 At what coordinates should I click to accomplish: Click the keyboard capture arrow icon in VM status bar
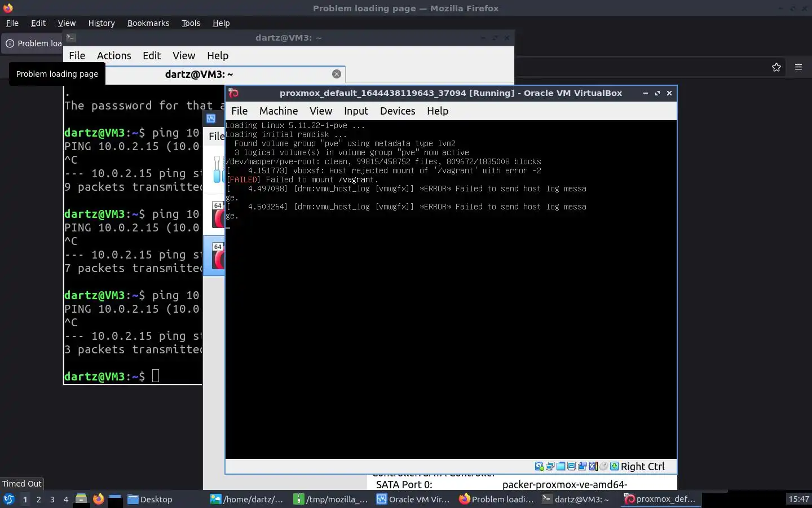click(x=614, y=466)
